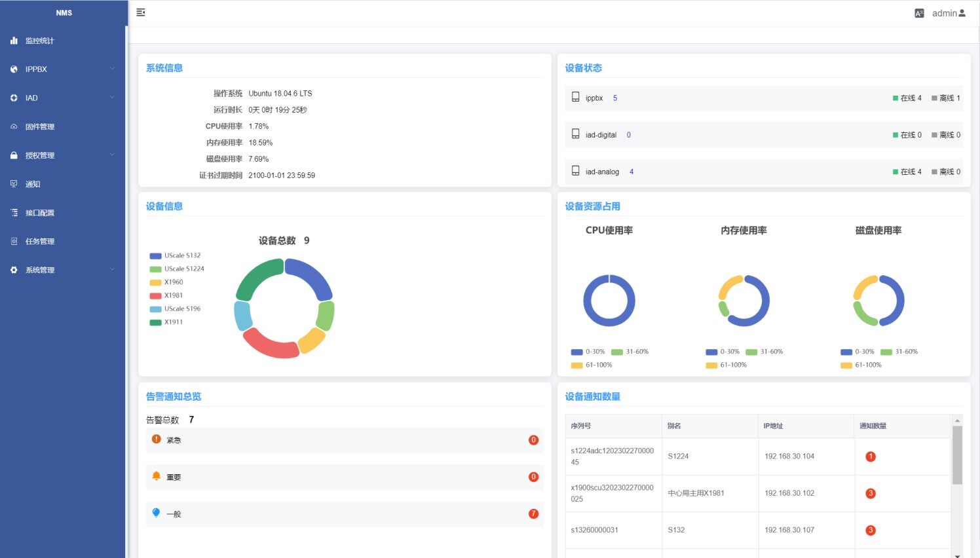This screenshot has width=980, height=558.
Task: Expand the IAD menu chevron
Action: (x=112, y=98)
